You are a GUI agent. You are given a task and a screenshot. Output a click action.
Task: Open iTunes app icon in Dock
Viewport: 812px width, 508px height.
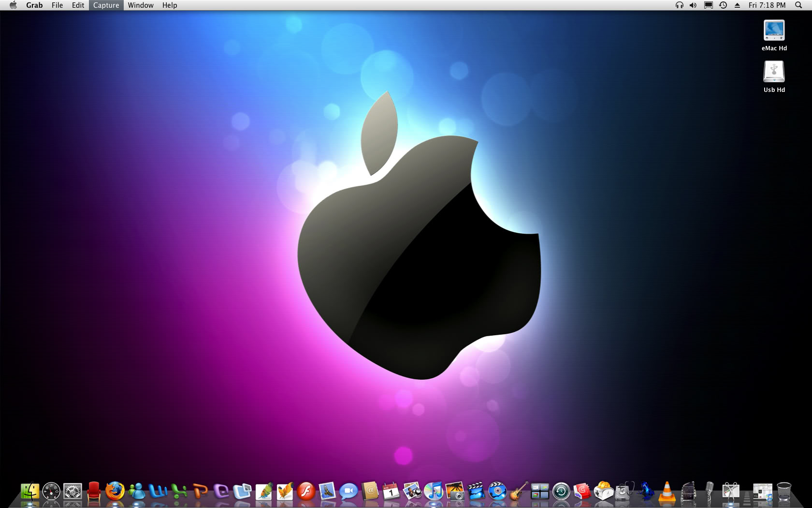434,492
